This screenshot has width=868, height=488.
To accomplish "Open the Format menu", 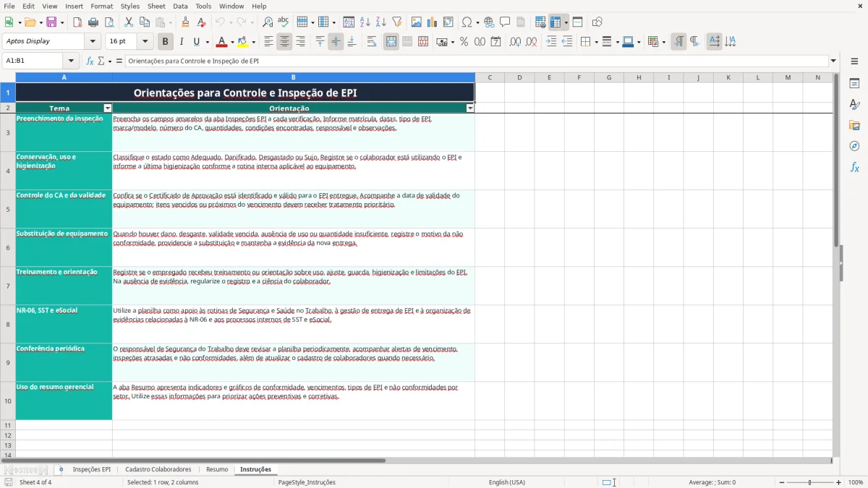I will click(x=101, y=6).
